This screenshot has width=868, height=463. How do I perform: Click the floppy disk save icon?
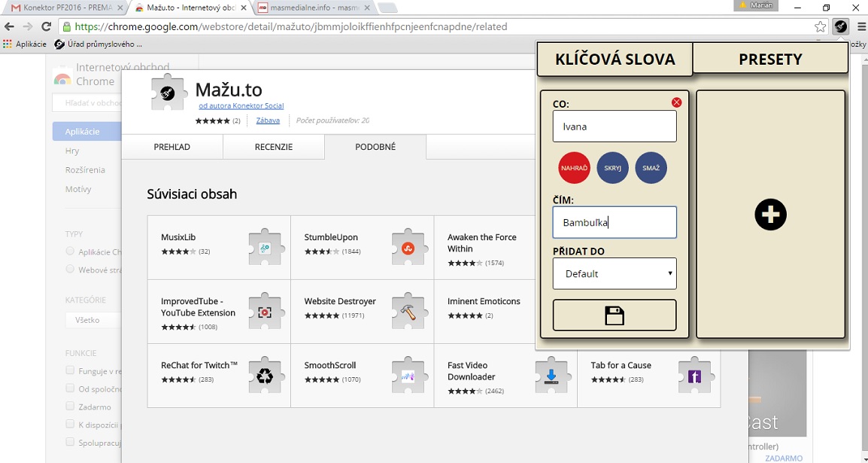tap(615, 315)
